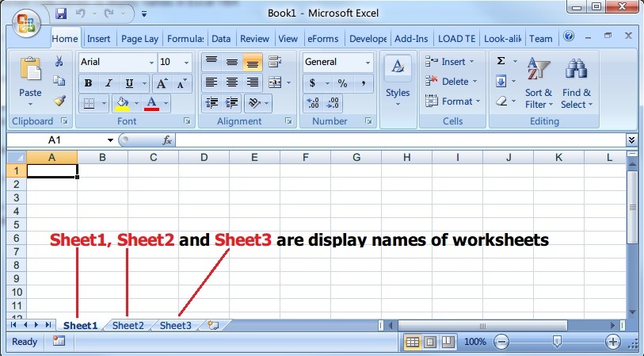Insert a new worksheet tab
Image resolution: width=644 pixels, height=356 pixels.
tap(213, 325)
